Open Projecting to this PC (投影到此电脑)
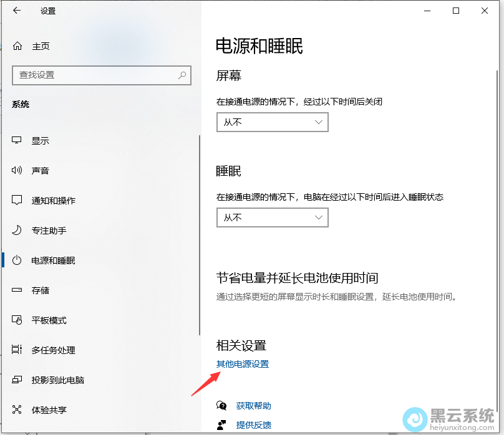504x435 pixels. point(57,380)
